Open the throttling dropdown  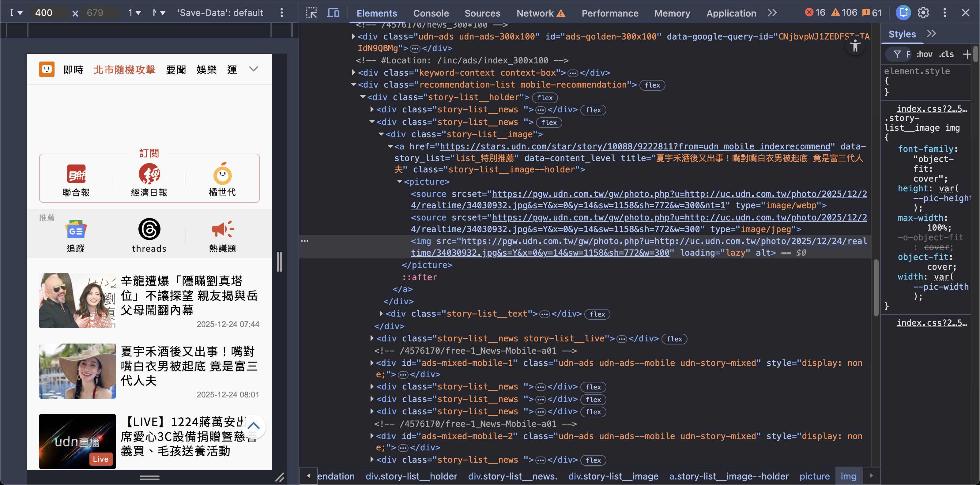tap(159, 13)
